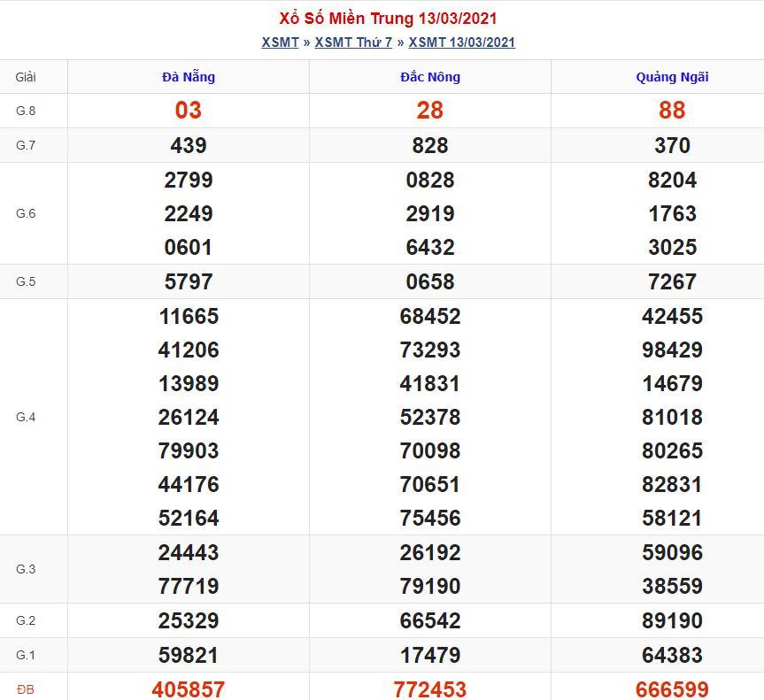Click the Quảng Ngãi column header

[672, 77]
